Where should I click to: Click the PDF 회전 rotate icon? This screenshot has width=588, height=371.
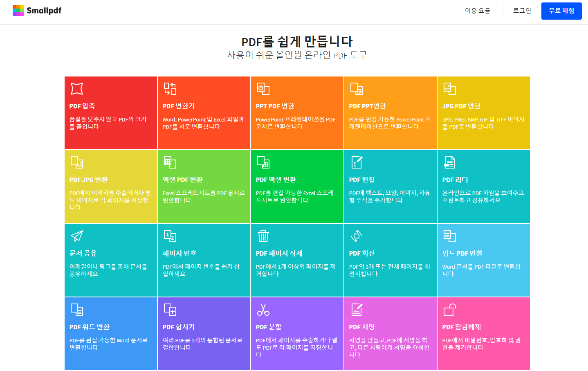(x=356, y=236)
